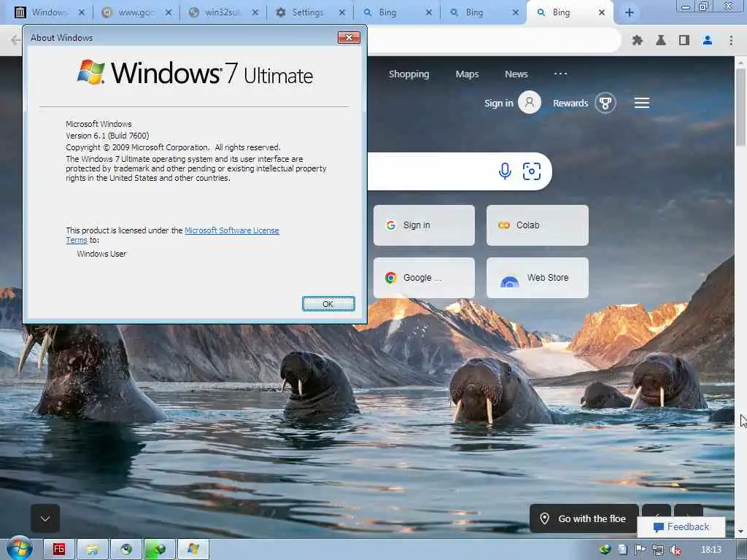
Task: Click Show Desktop strip at taskbar end
Action: click(x=742, y=549)
